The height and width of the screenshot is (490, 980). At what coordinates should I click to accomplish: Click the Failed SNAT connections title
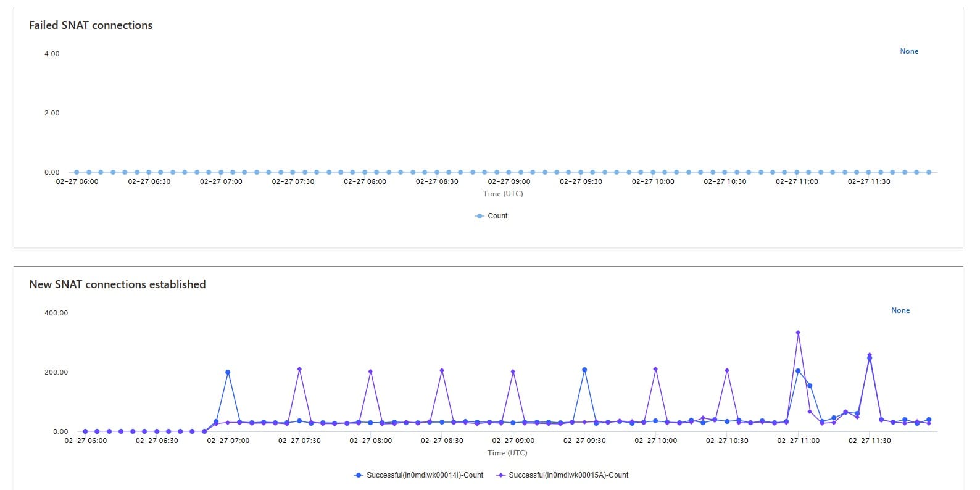[91, 25]
